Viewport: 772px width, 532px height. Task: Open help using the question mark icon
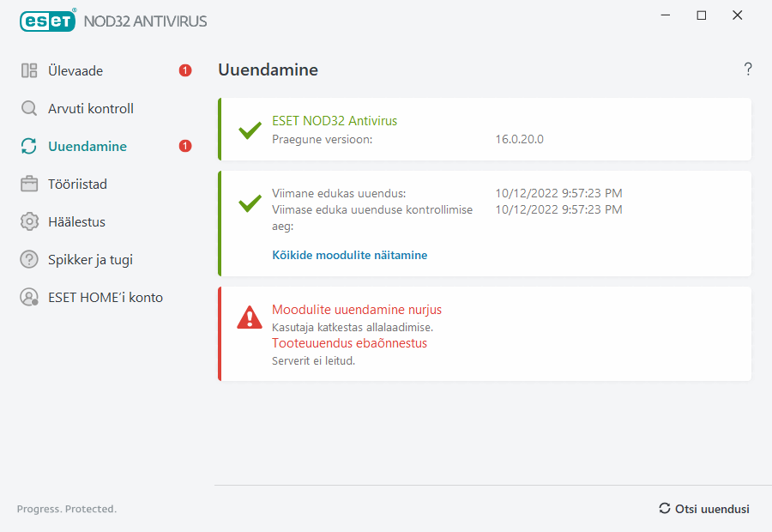point(747,69)
